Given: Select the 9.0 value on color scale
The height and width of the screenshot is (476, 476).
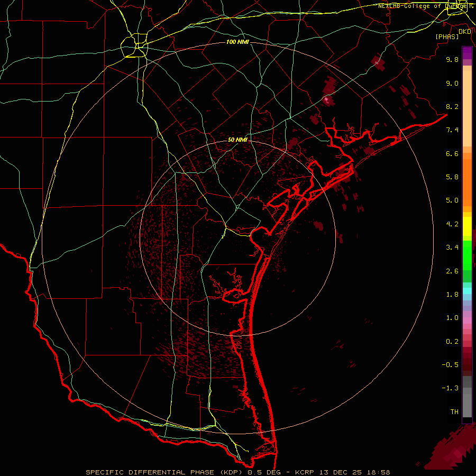Looking at the screenshot, I should (x=452, y=83).
